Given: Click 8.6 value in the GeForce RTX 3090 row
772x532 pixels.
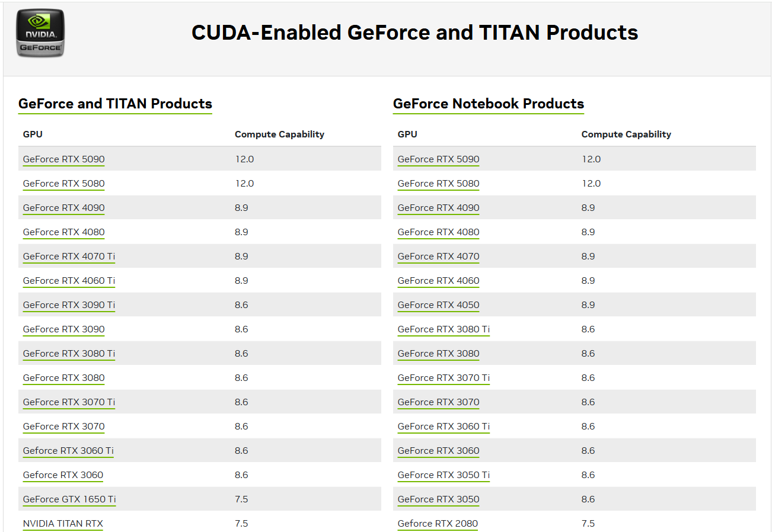Looking at the screenshot, I should (x=241, y=329).
